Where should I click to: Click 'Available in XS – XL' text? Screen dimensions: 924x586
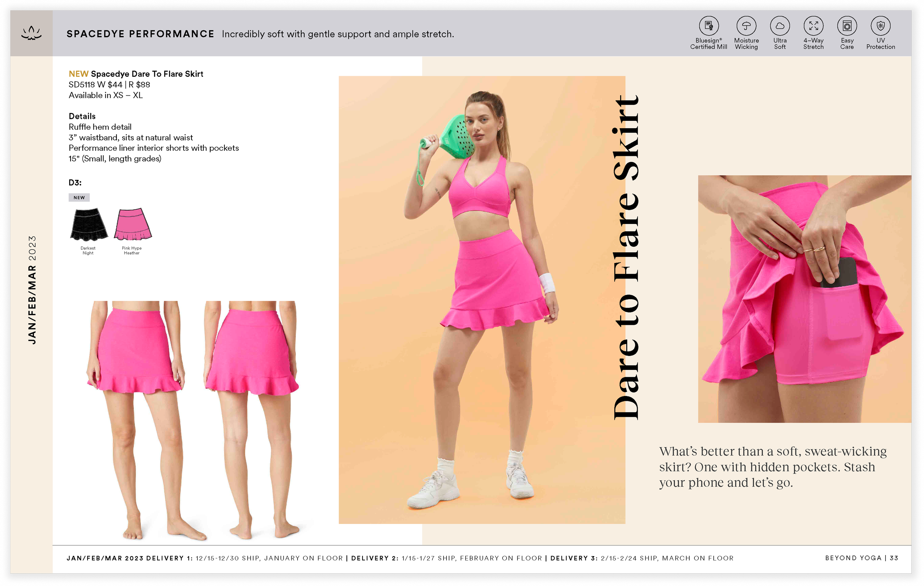click(x=106, y=95)
